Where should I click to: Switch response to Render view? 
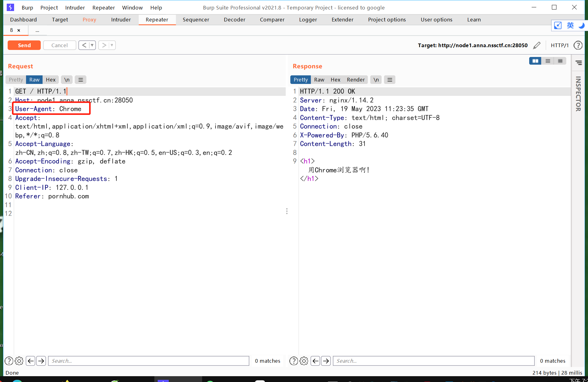pyautogui.click(x=356, y=80)
